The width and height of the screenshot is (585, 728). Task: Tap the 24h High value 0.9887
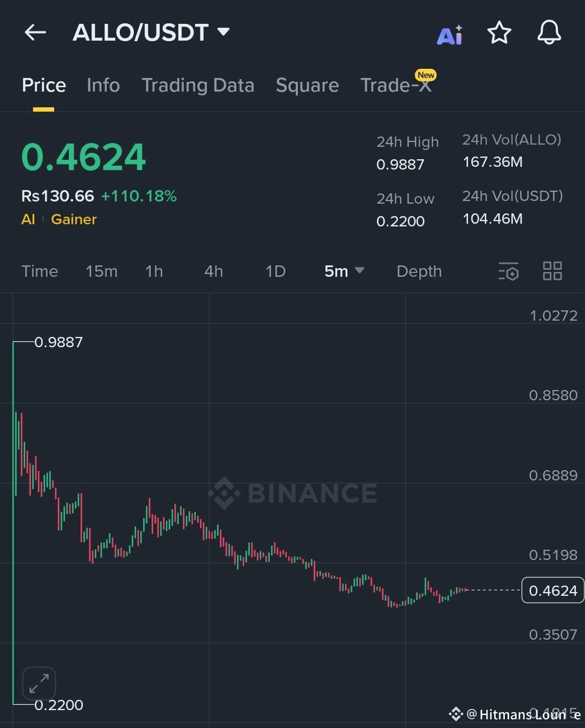(400, 164)
